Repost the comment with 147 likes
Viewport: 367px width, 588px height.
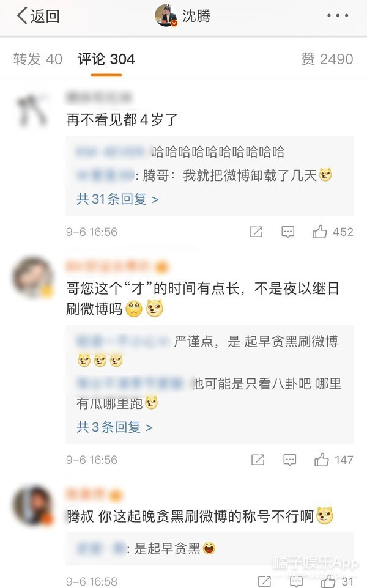258,460
